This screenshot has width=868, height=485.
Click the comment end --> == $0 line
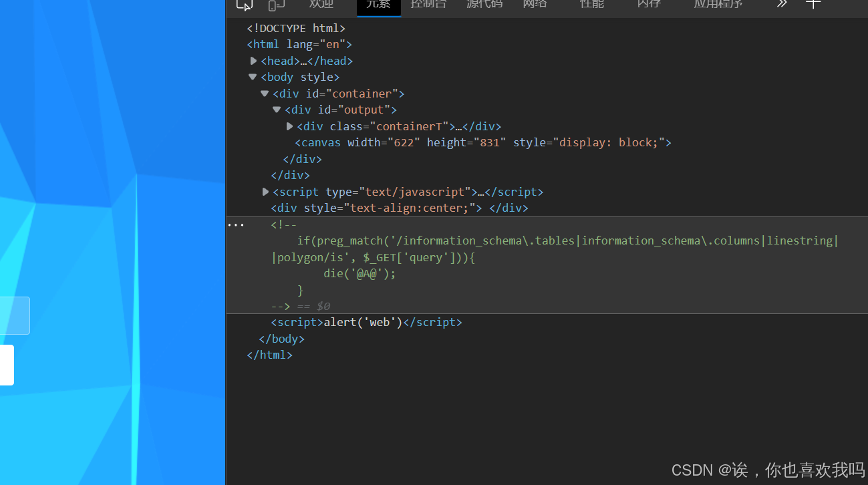coord(301,306)
